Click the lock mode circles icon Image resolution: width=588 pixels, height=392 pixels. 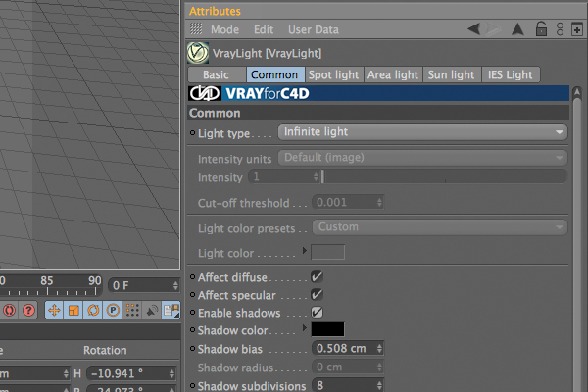(560, 28)
